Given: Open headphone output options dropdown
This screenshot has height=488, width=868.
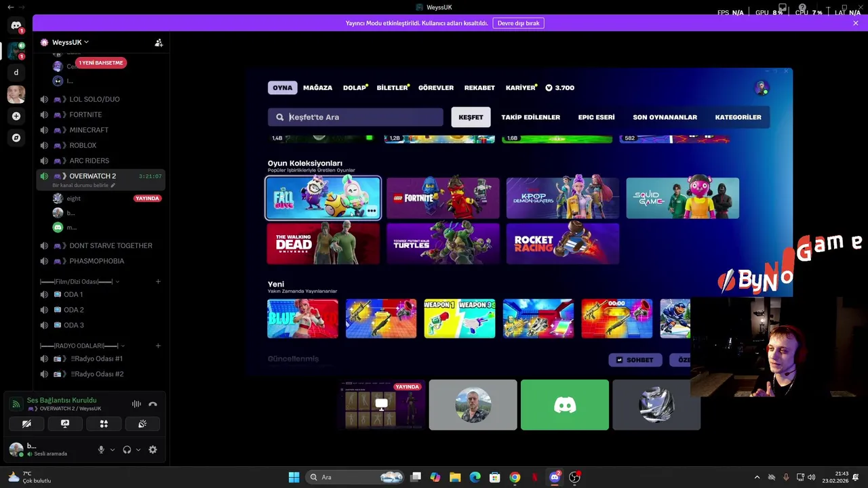Looking at the screenshot, I should click(138, 449).
